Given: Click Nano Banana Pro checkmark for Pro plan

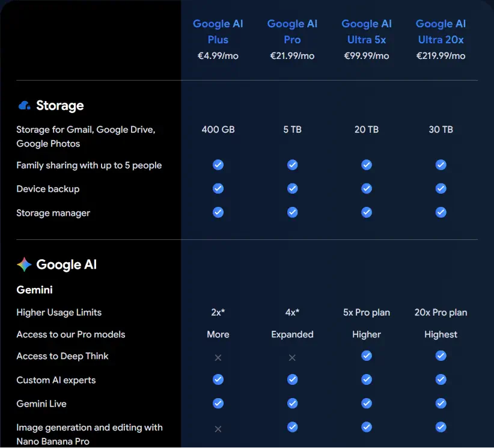Looking at the screenshot, I should (292, 427).
